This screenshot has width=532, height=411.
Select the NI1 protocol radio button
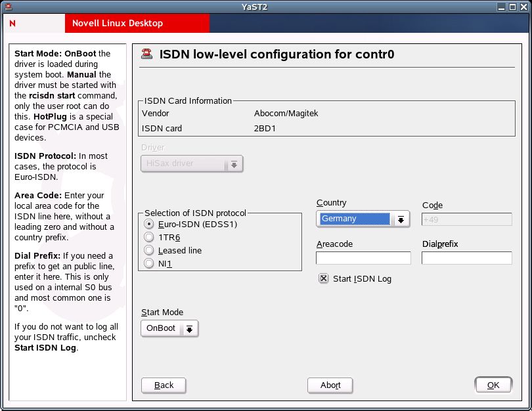(x=148, y=263)
